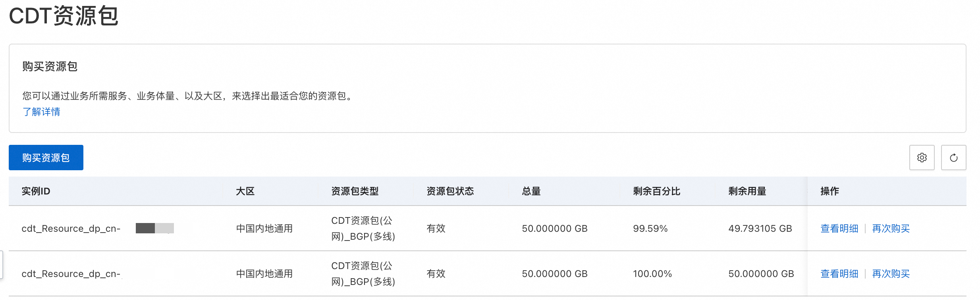Click the 剩余用量 column header

coord(747,191)
